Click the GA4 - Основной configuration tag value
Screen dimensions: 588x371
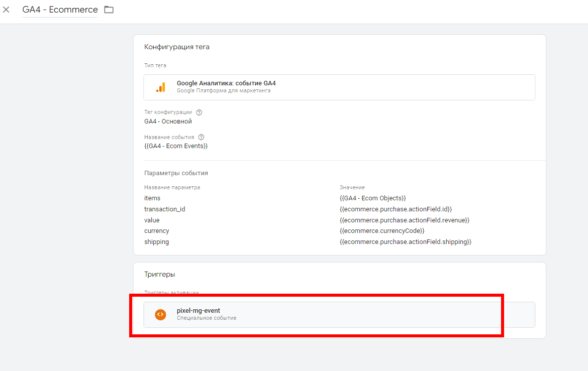pos(168,121)
